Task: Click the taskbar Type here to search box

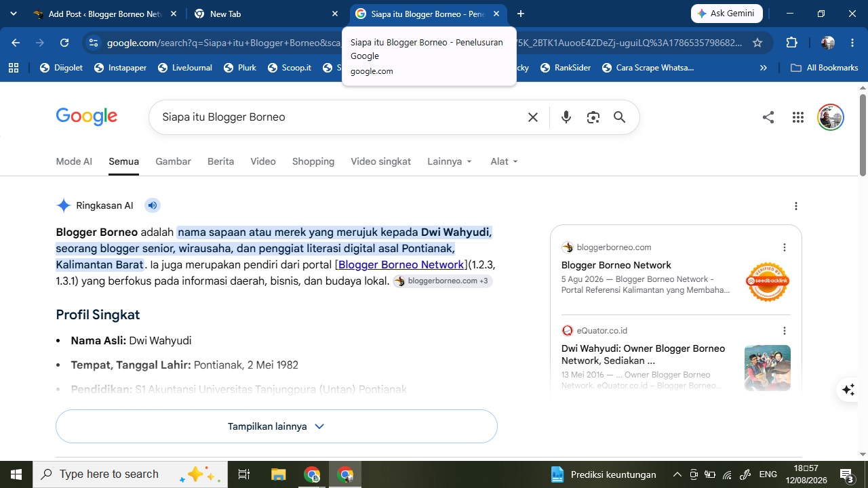Action: click(x=129, y=474)
